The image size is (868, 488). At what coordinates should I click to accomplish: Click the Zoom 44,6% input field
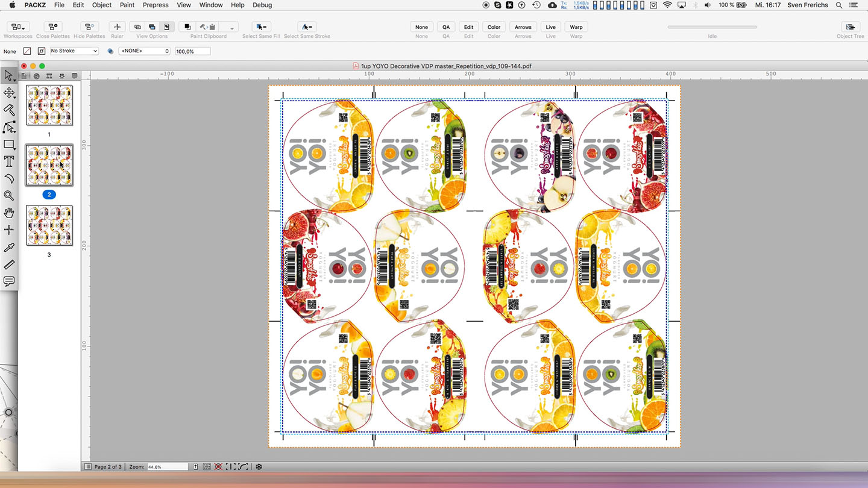[x=167, y=467]
